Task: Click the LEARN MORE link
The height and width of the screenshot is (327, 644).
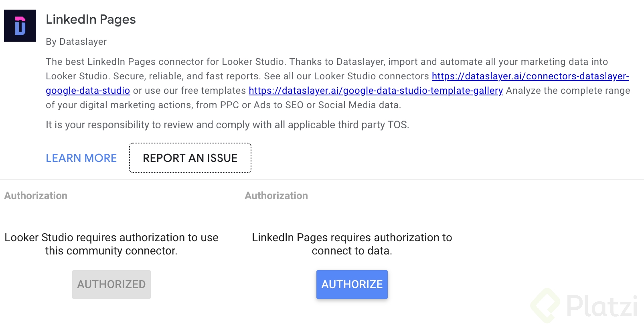Action: [81, 158]
